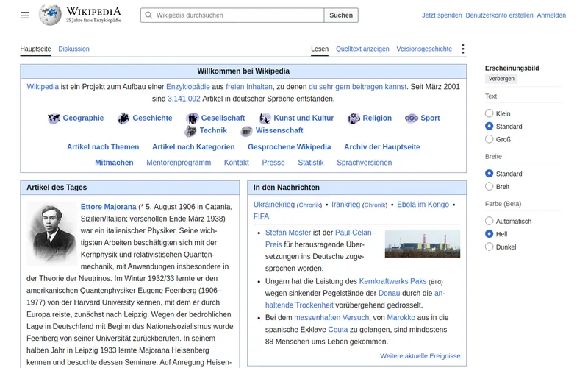Click the Religion portal icon

pyautogui.click(x=354, y=118)
